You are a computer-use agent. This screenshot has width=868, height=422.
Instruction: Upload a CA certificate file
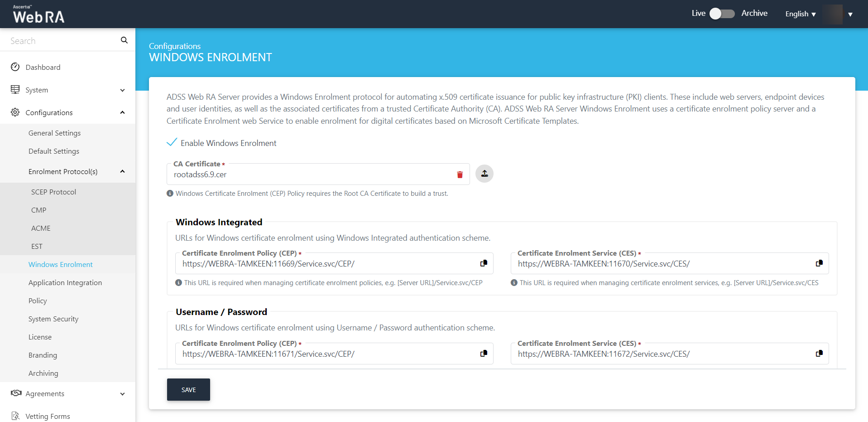click(x=484, y=174)
